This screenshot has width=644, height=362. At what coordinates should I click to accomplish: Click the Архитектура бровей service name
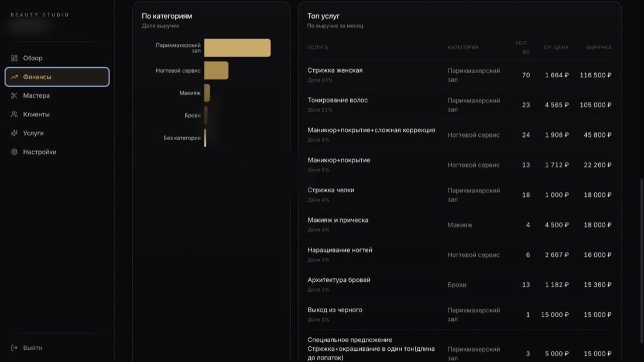click(x=339, y=280)
